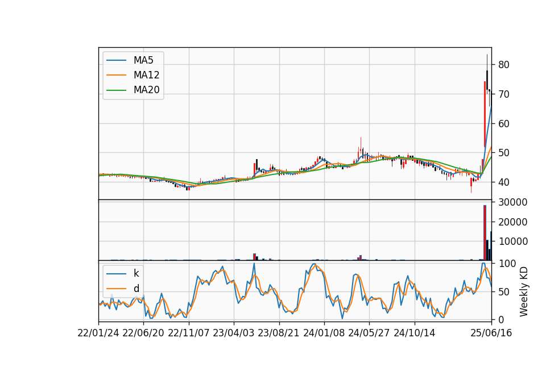The image size is (546, 392).
Task: Click the 23/04/03 date tick label
Action: (234, 333)
